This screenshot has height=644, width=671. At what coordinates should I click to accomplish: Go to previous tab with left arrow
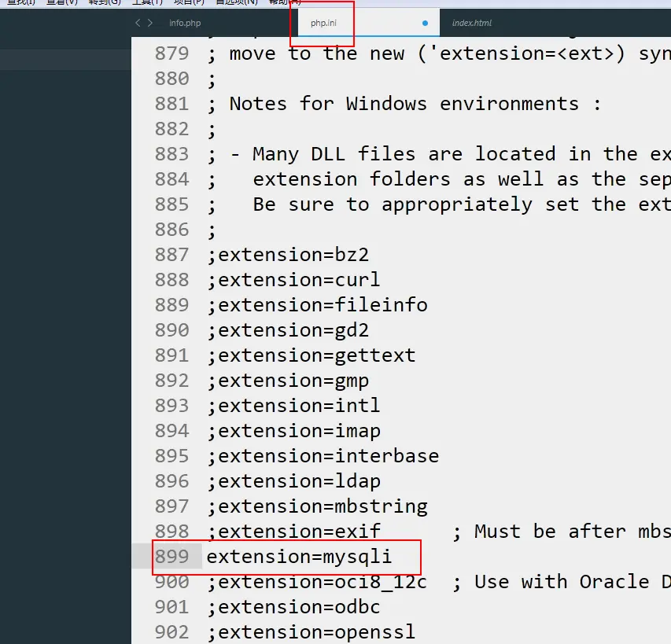[x=138, y=23]
